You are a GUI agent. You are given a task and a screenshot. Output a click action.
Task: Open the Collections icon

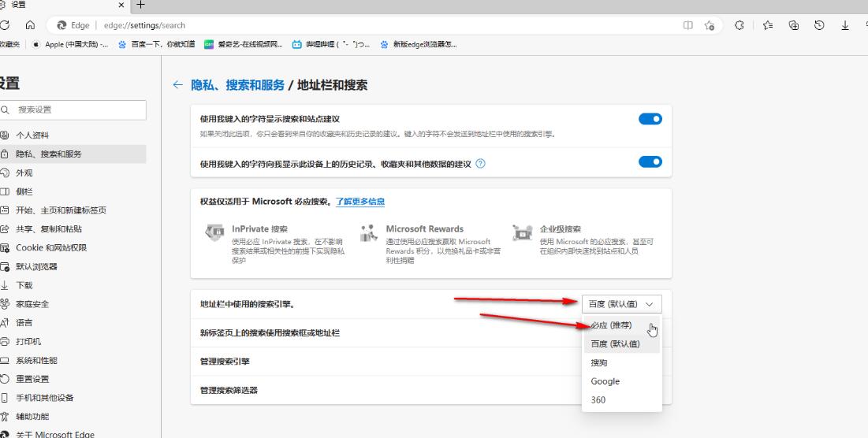coord(794,25)
